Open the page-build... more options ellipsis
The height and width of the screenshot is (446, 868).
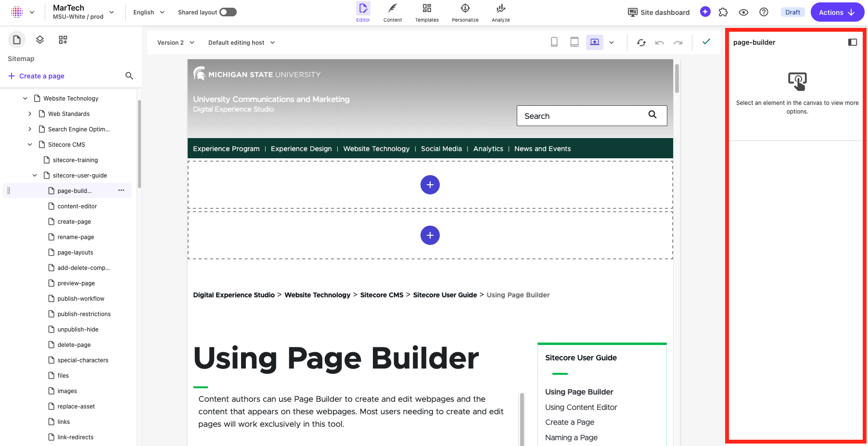121,191
